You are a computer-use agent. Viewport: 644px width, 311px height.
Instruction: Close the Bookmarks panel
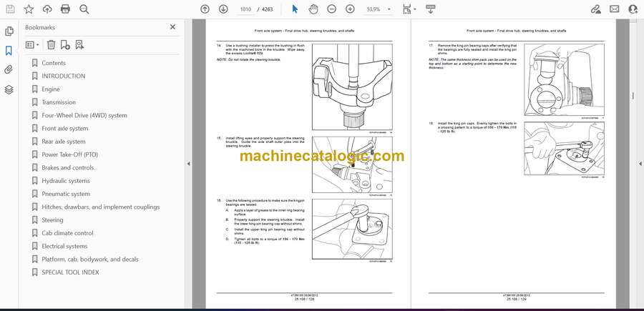[172, 27]
